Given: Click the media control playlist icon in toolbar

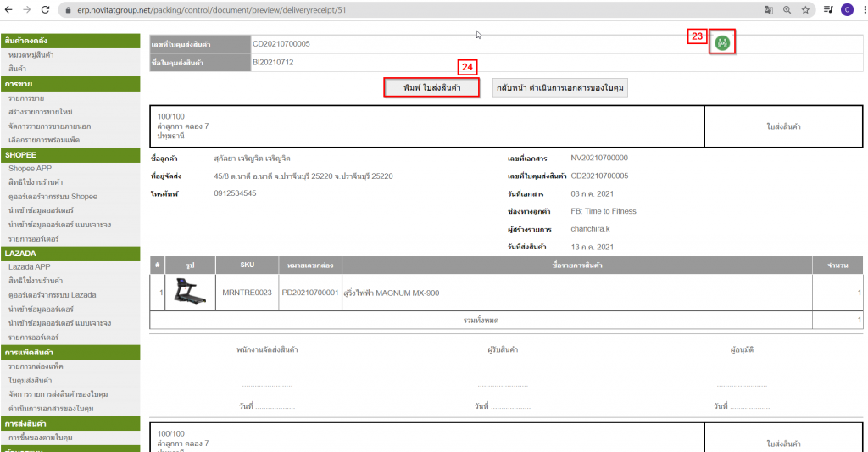Looking at the screenshot, I should click(x=828, y=10).
